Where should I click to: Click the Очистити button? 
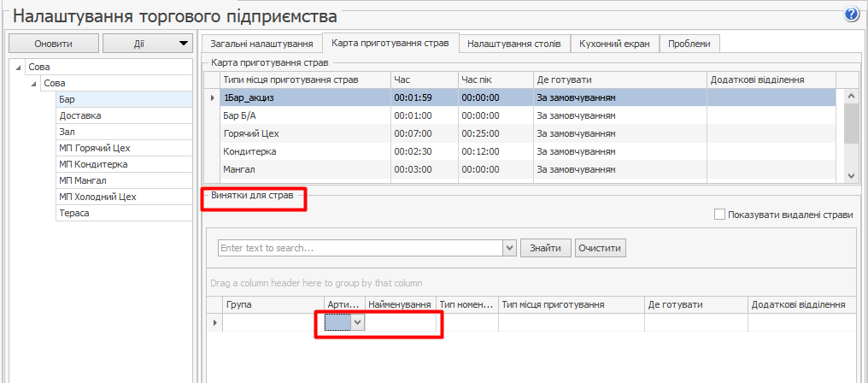tap(601, 248)
